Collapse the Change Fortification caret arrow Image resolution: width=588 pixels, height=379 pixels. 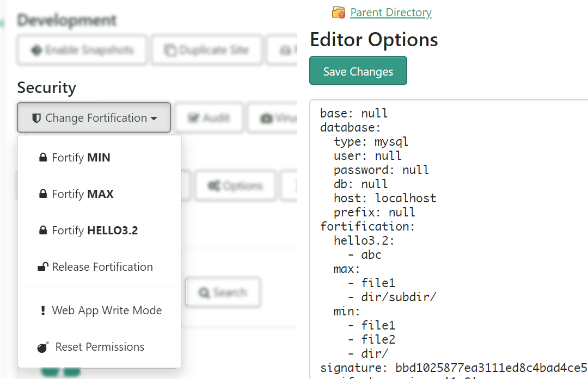coord(154,119)
